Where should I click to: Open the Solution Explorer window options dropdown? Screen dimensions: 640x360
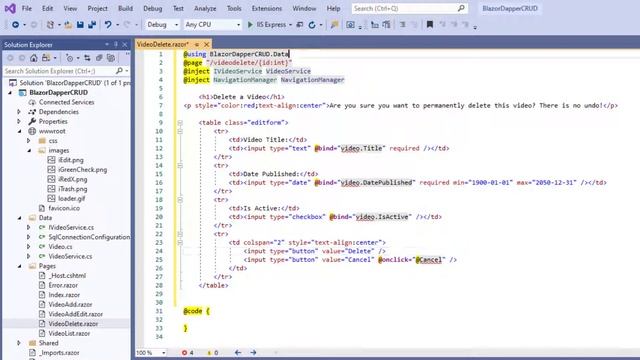(x=107, y=44)
